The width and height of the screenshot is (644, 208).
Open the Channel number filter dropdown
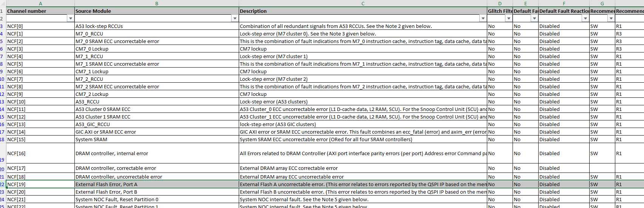click(71, 18)
